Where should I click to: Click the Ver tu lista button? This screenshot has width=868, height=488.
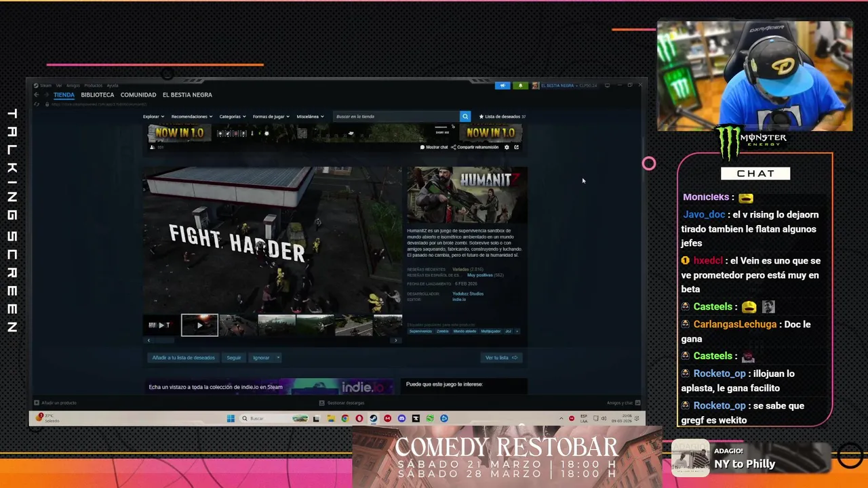click(x=501, y=358)
